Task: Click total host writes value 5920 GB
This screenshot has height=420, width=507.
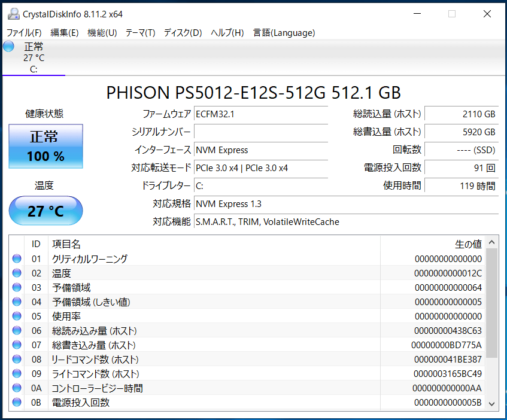Action: [462, 132]
